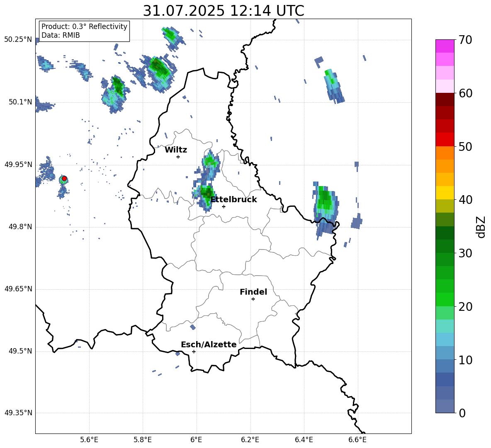
Task: Click the dark maroon colorbar segment below 60
Action: pos(445,99)
